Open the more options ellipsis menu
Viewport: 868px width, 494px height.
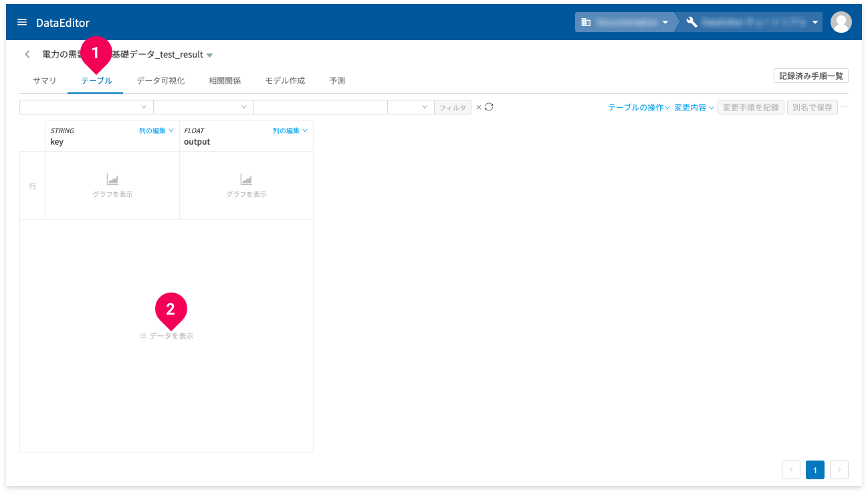point(845,107)
